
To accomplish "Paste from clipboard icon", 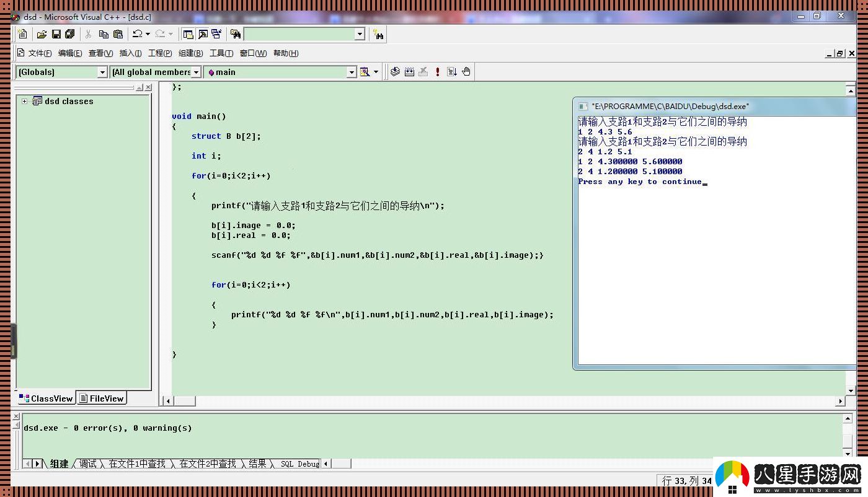I will pyautogui.click(x=118, y=34).
